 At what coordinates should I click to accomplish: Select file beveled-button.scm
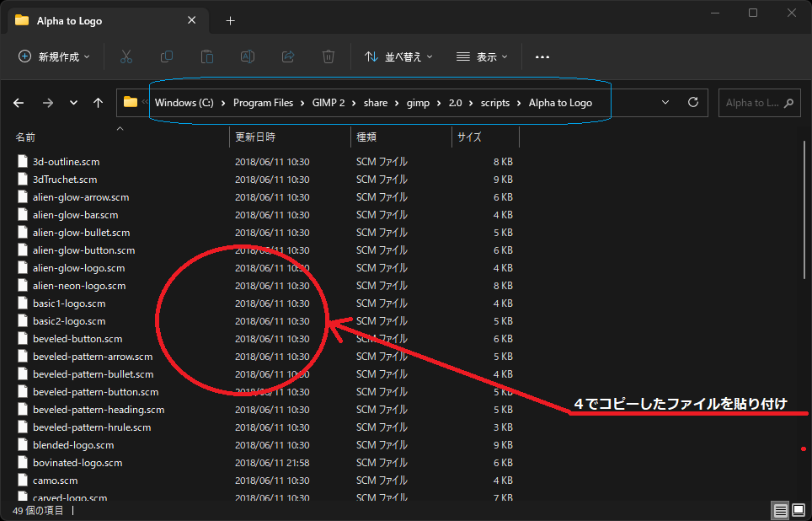pos(77,339)
